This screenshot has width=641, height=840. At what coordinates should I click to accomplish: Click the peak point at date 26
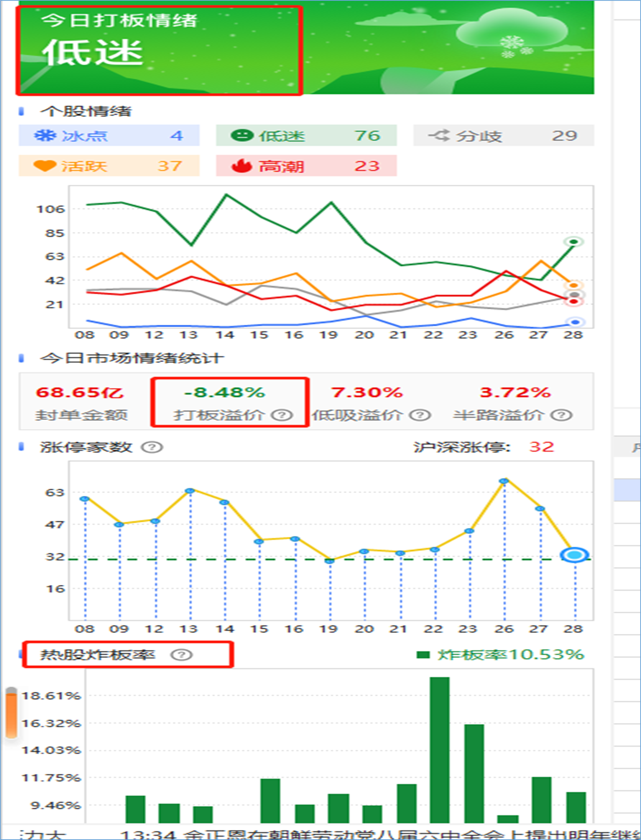[x=504, y=481]
